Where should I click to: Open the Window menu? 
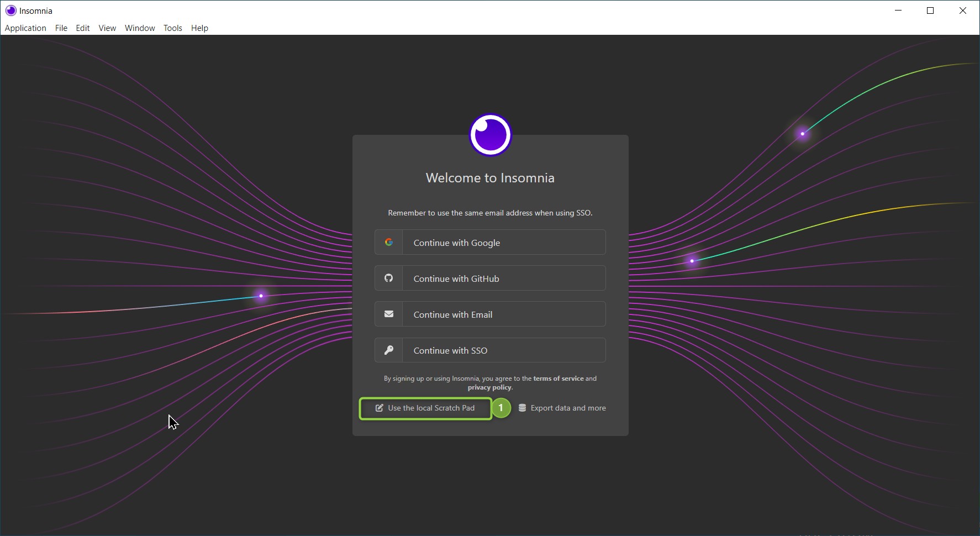[140, 28]
